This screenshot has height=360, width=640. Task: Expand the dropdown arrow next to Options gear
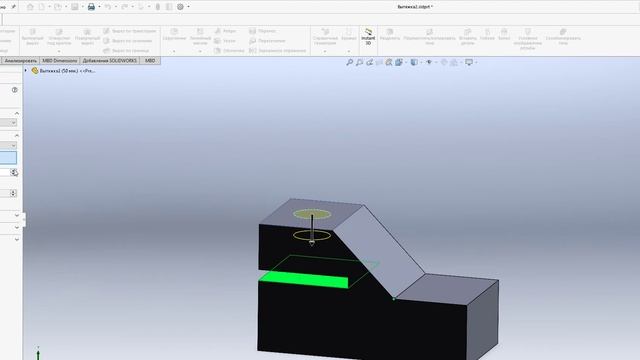pos(188,7)
